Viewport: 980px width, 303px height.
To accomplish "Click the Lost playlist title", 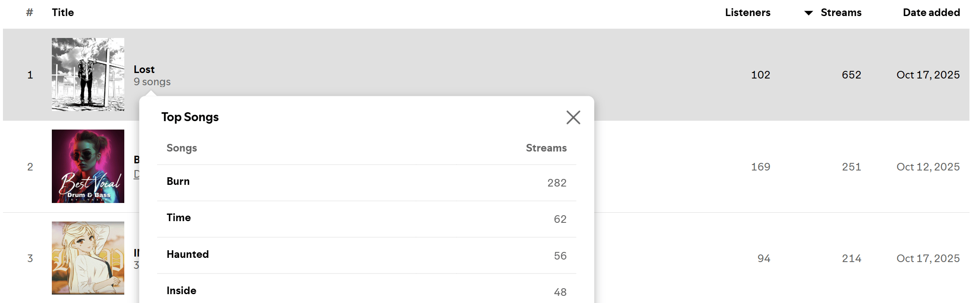I will (x=144, y=69).
